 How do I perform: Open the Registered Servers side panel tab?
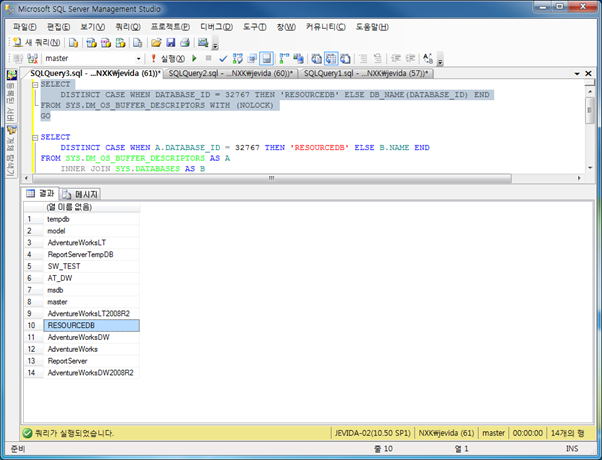pos(12,96)
